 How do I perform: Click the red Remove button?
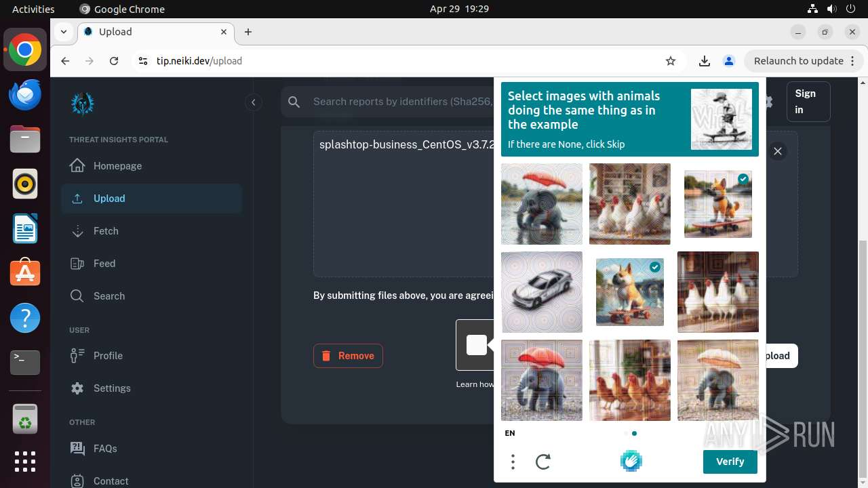(348, 356)
